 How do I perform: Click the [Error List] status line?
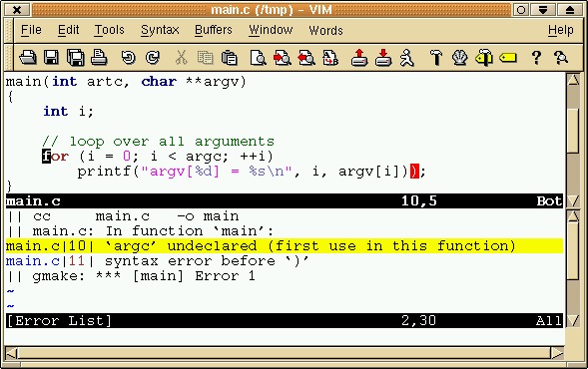pyautogui.click(x=285, y=321)
